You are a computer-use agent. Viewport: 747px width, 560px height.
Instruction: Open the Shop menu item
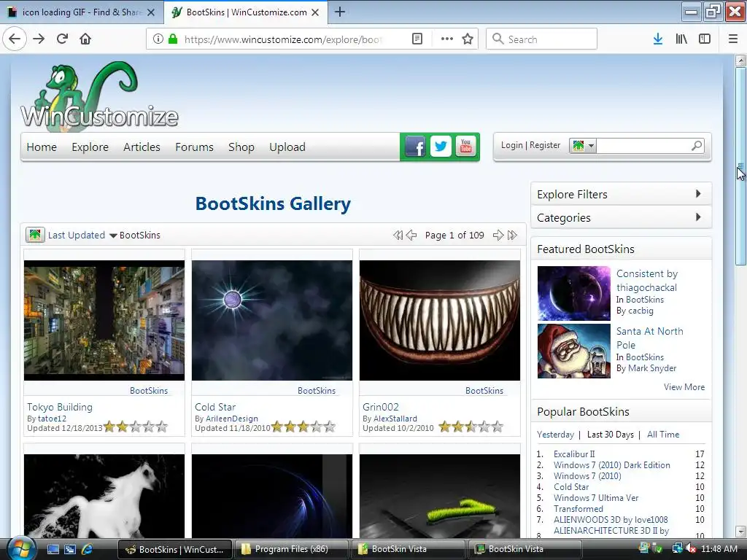241,147
